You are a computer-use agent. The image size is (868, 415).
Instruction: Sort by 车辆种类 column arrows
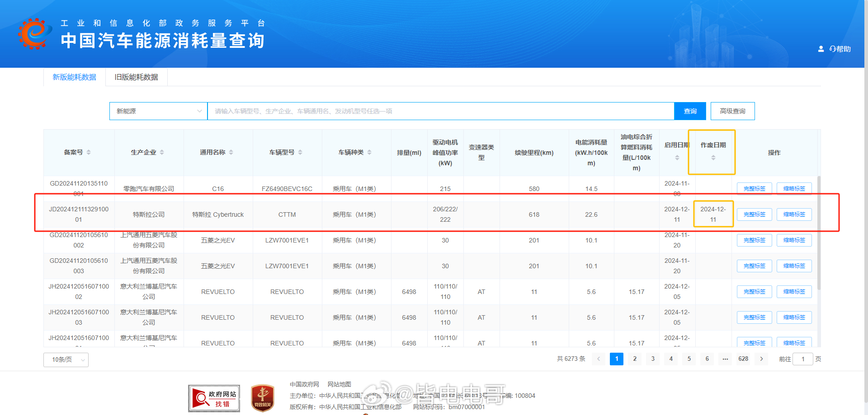pos(369,153)
